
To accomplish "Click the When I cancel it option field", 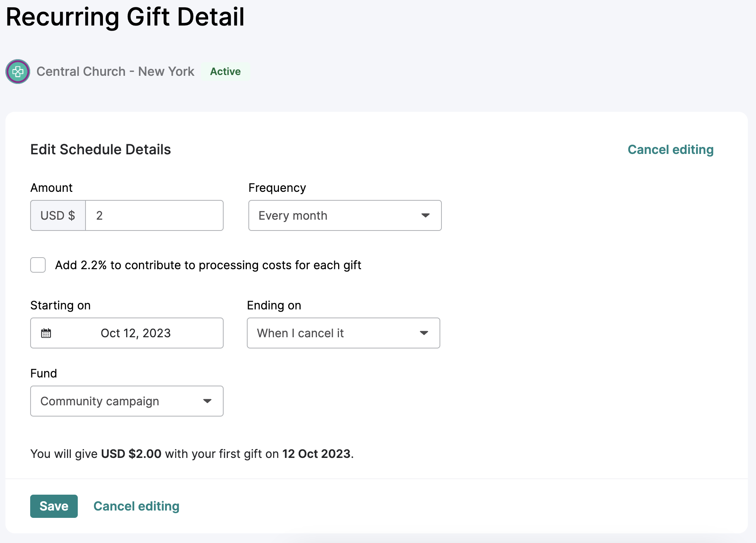I will [x=343, y=333].
